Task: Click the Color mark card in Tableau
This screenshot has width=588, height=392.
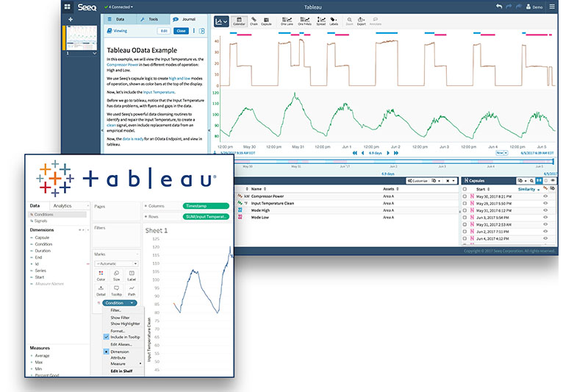Action: [x=101, y=276]
